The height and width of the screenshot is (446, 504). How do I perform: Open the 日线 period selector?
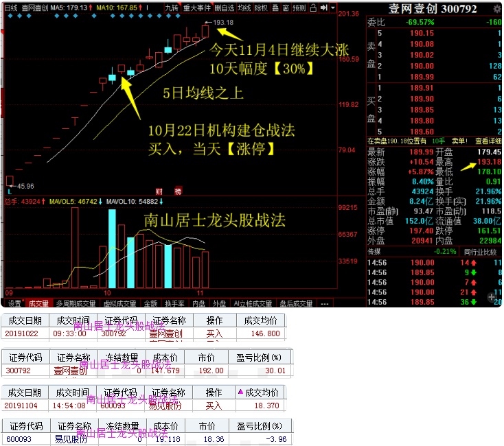[11, 8]
